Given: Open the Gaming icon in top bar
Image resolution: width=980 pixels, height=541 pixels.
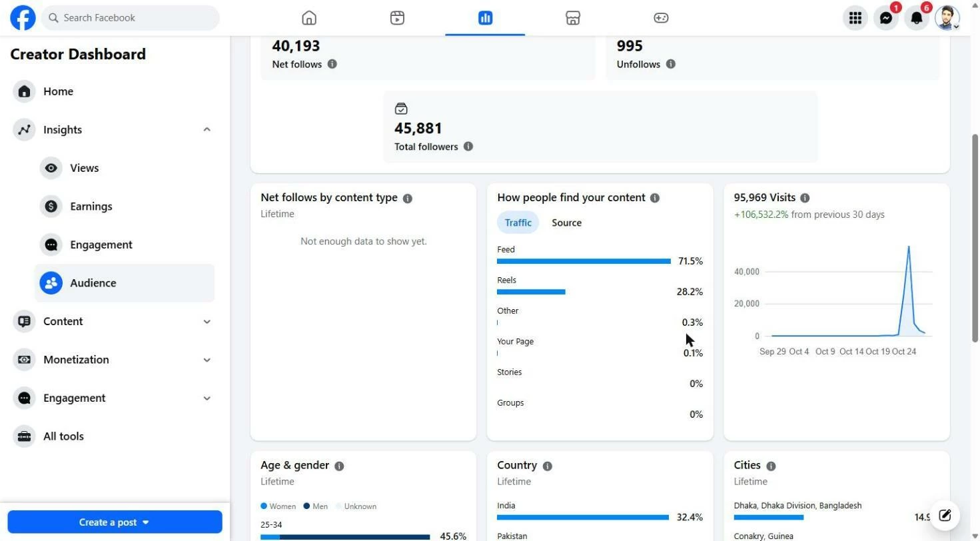Looking at the screenshot, I should [x=660, y=18].
